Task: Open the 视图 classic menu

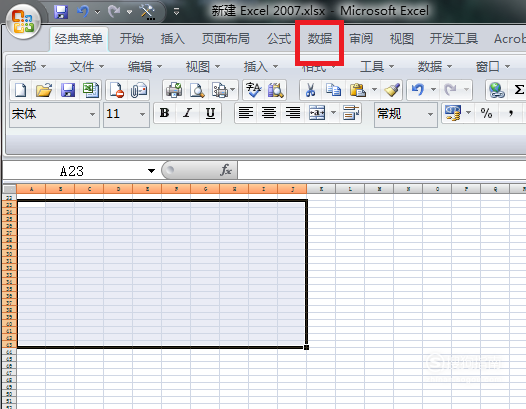Action: point(203,67)
